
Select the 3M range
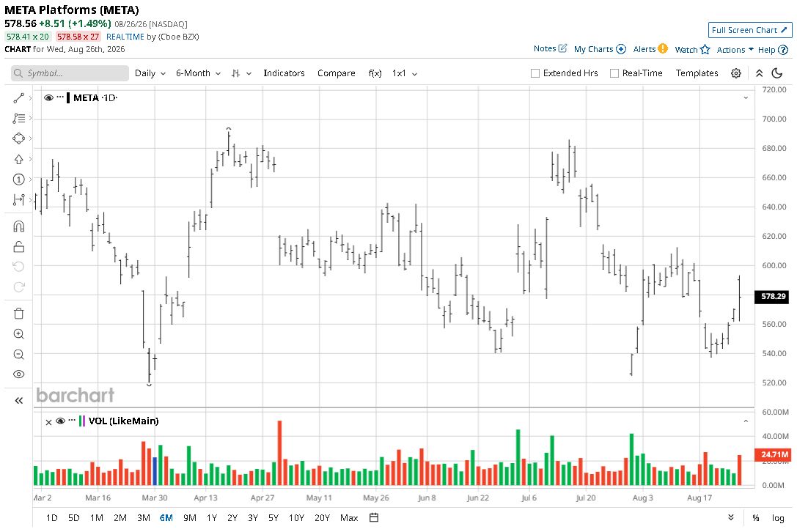click(143, 518)
